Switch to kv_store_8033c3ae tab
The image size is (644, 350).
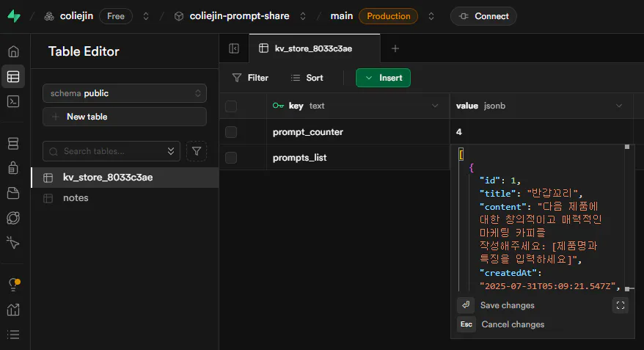coord(314,49)
